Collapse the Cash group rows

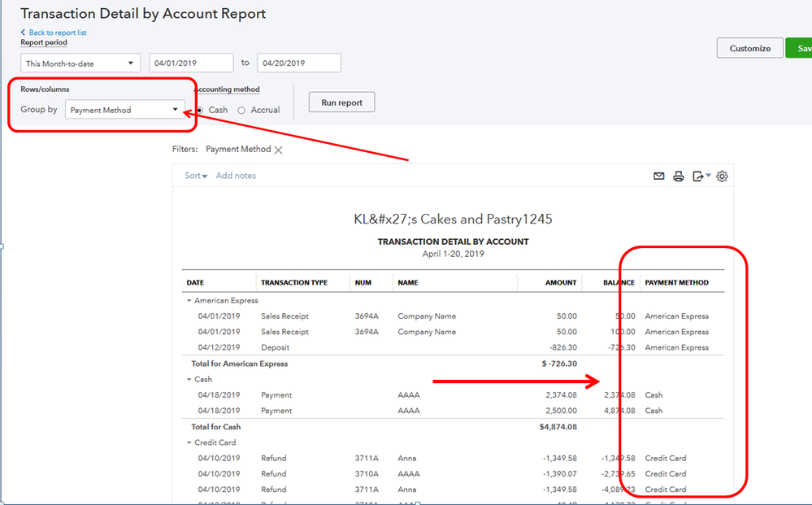click(189, 380)
